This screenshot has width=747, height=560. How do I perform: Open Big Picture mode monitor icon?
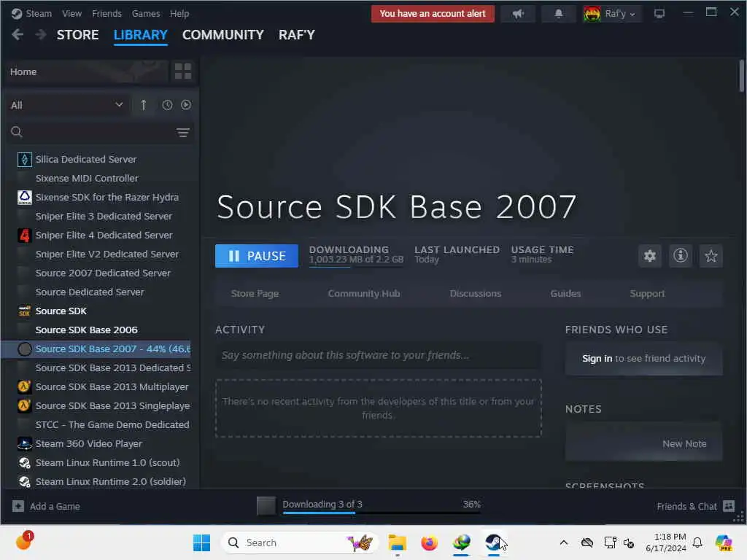(x=659, y=14)
